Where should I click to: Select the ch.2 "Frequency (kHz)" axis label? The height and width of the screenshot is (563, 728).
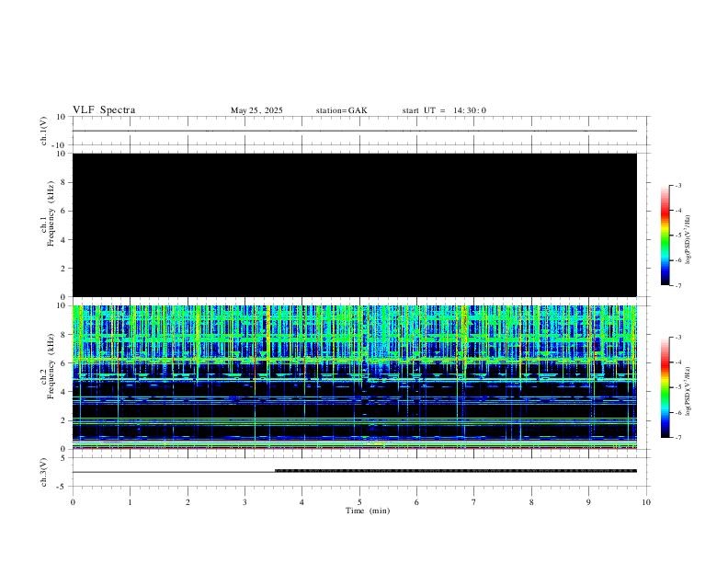(51, 366)
